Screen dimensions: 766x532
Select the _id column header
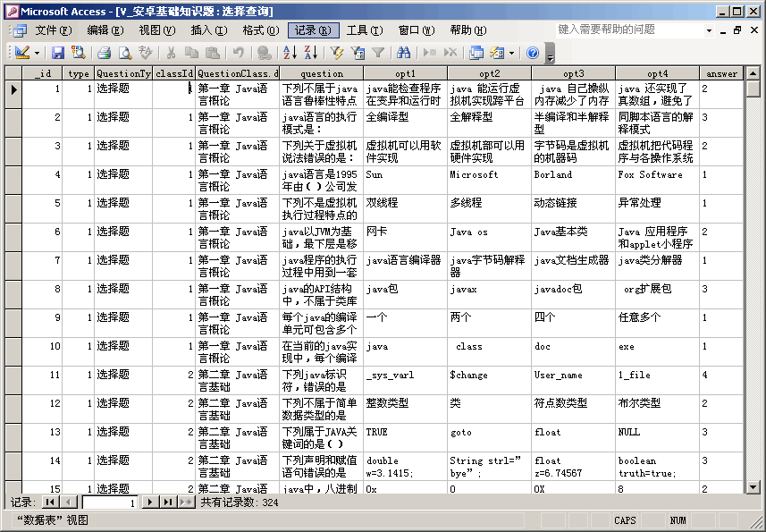(42, 73)
